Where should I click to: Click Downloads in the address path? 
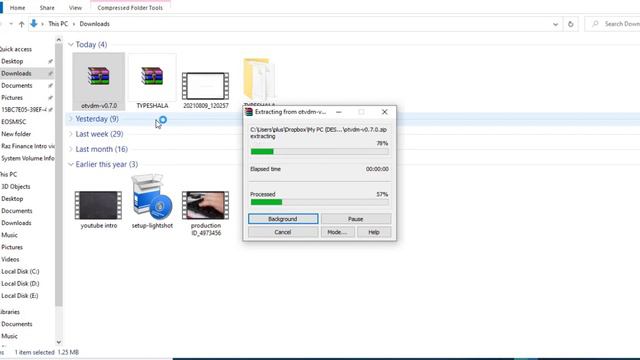tap(94, 24)
